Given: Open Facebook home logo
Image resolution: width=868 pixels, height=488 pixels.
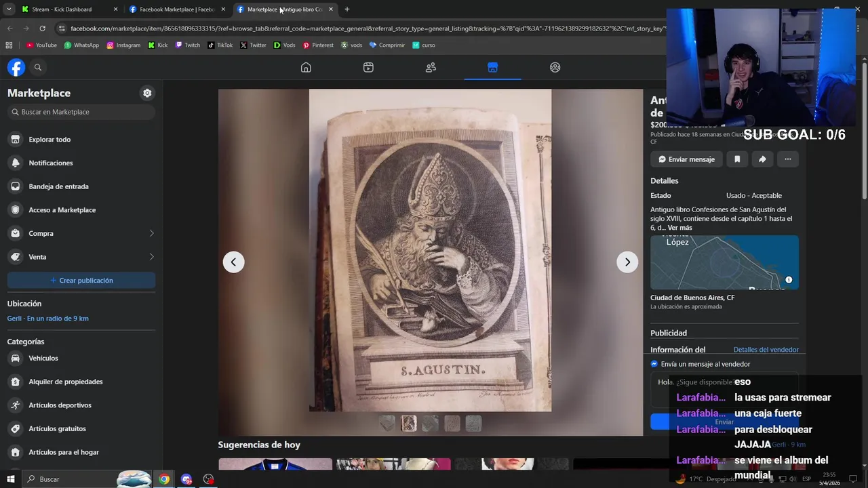Looking at the screenshot, I should (x=16, y=67).
